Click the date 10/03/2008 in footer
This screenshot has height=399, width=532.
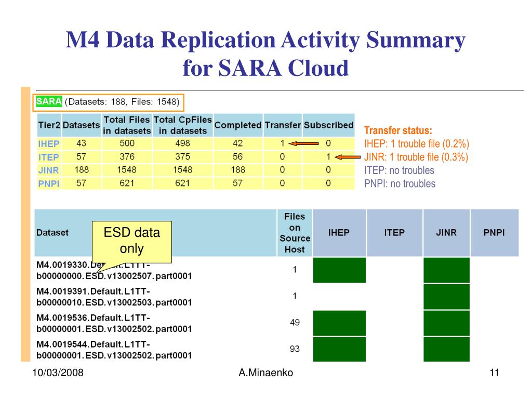(58, 373)
